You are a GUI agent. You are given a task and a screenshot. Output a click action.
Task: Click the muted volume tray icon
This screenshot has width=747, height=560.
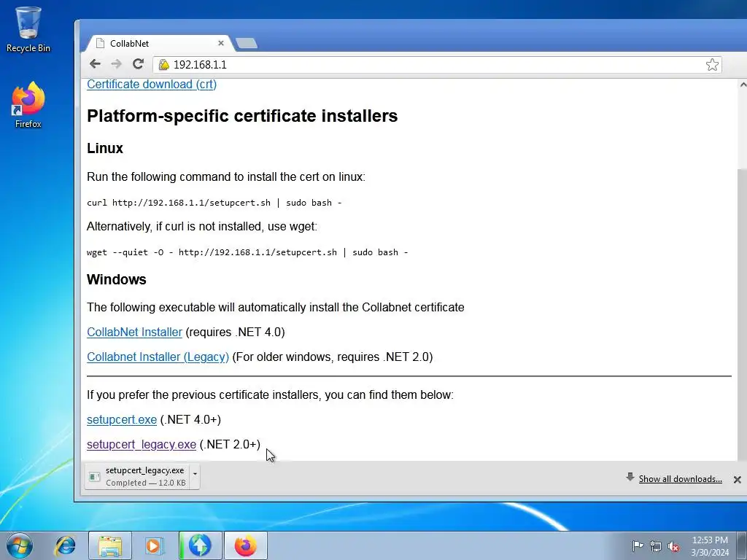[x=673, y=546]
